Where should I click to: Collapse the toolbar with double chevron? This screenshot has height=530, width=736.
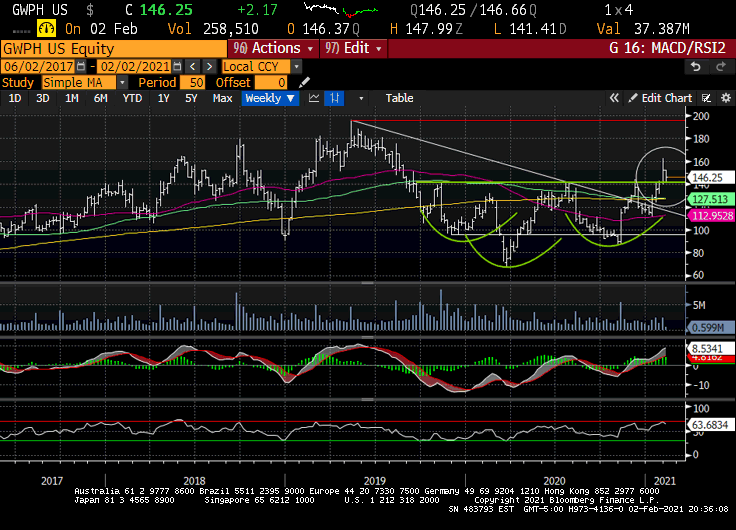click(614, 98)
